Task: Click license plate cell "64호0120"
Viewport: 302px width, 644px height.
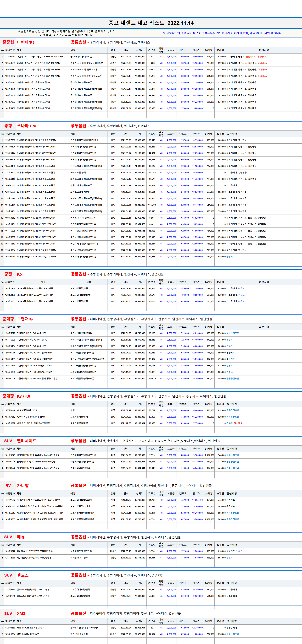Action: tap(10, 353)
